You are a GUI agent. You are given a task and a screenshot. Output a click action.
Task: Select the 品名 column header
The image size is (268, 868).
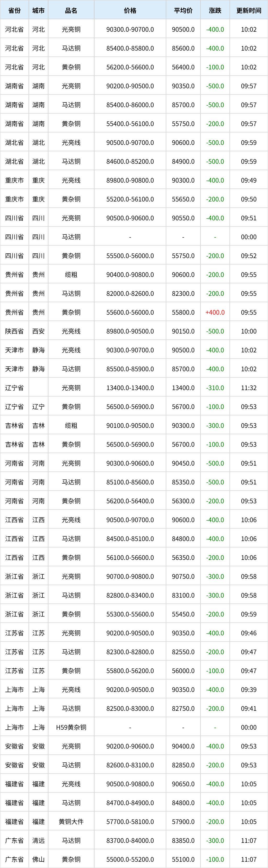point(71,10)
